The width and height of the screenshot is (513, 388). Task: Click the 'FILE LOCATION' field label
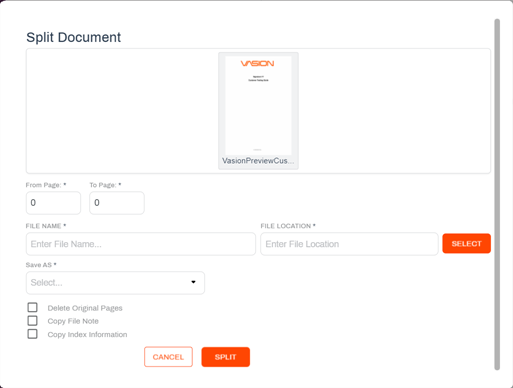point(288,226)
